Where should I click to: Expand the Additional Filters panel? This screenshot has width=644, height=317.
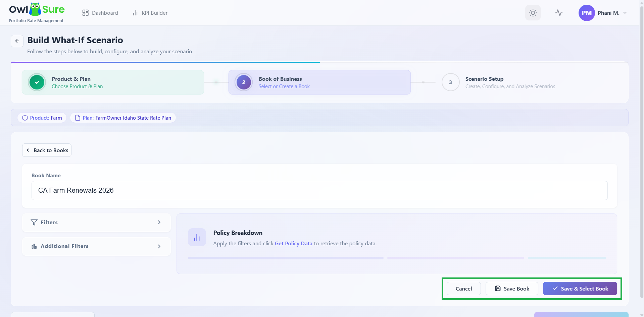(x=96, y=246)
